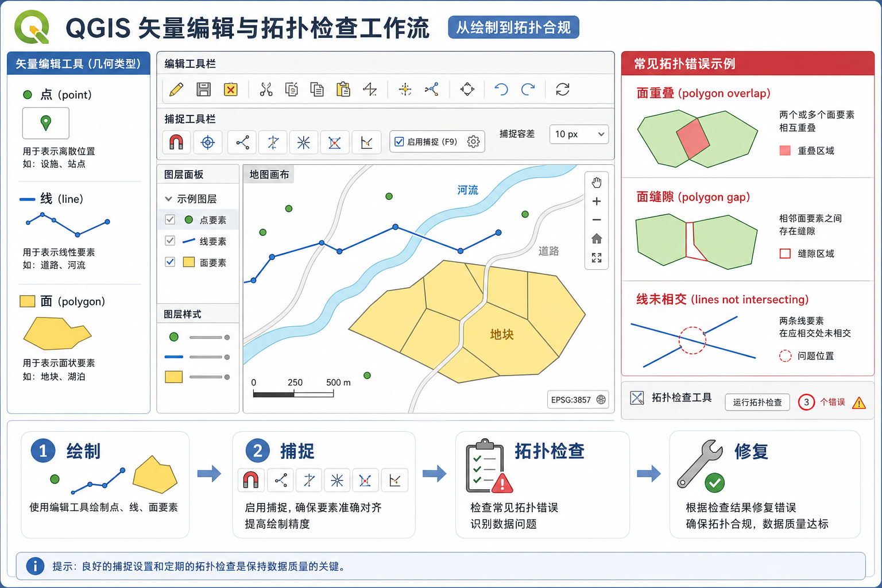Click the yellow red-X discard edits icon
The height and width of the screenshot is (588, 882).
tap(231, 90)
